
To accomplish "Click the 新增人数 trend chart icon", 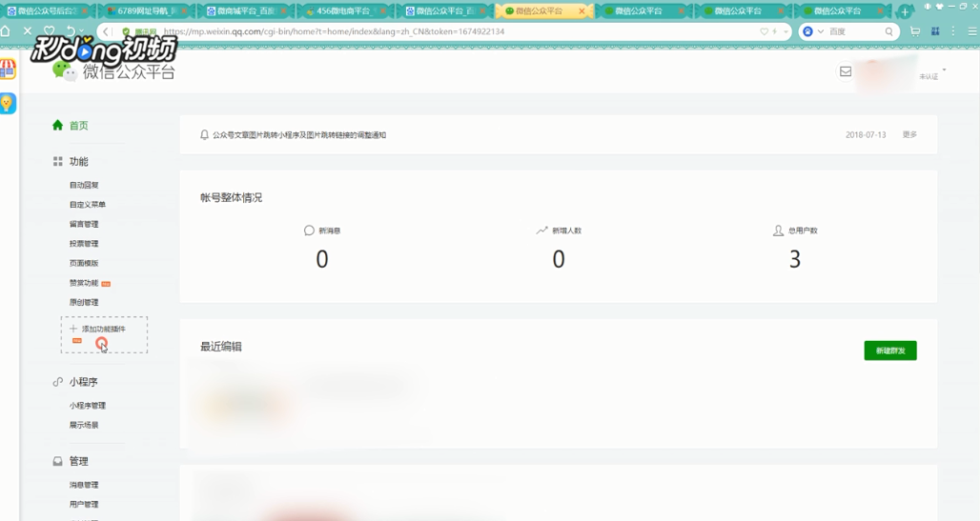I will point(541,230).
